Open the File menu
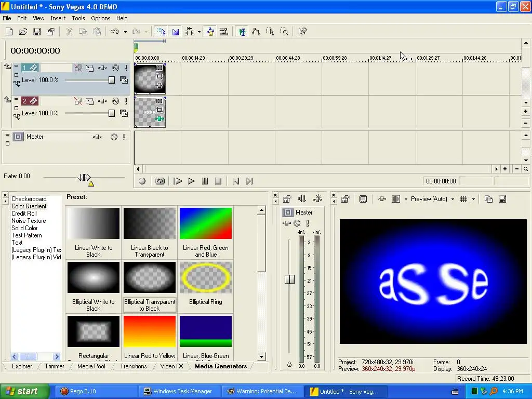Image resolution: width=532 pixels, height=399 pixels. click(7, 18)
